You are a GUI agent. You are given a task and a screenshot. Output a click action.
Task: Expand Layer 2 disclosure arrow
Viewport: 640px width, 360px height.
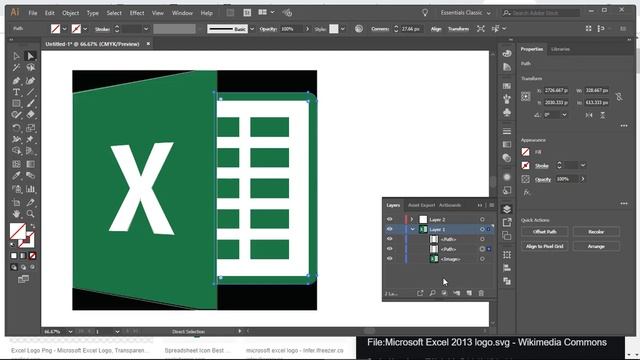point(412,220)
